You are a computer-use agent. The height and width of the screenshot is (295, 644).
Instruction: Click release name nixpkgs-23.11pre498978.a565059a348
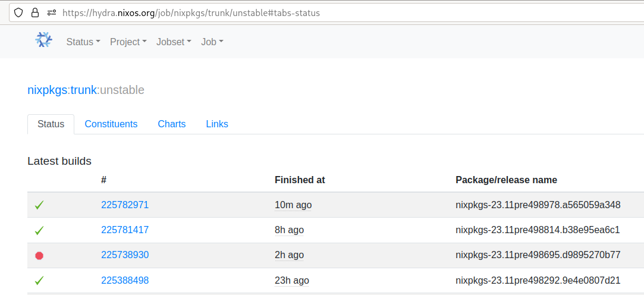click(x=538, y=205)
